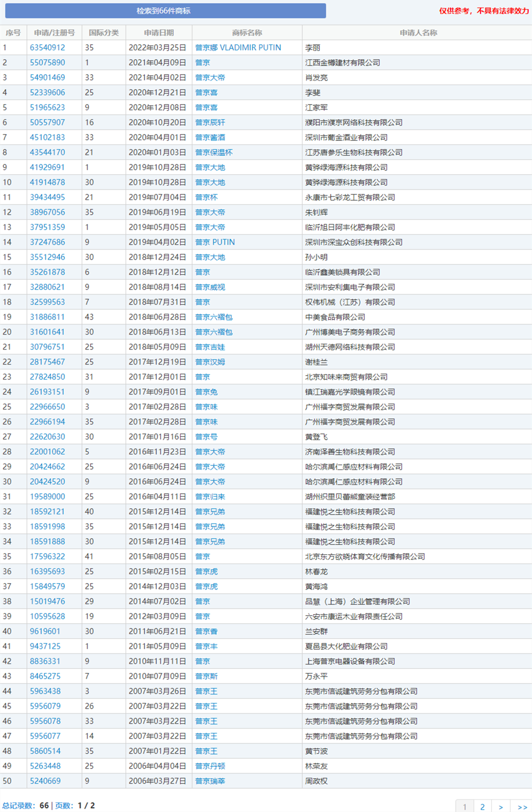Click the 商标名称 column header

(x=248, y=32)
